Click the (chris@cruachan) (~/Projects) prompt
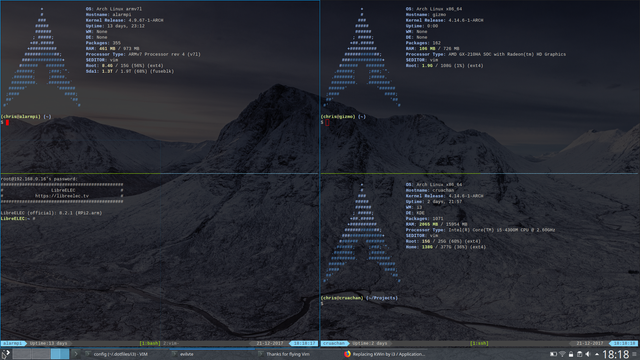This screenshot has width=640, height=360. tap(359, 298)
